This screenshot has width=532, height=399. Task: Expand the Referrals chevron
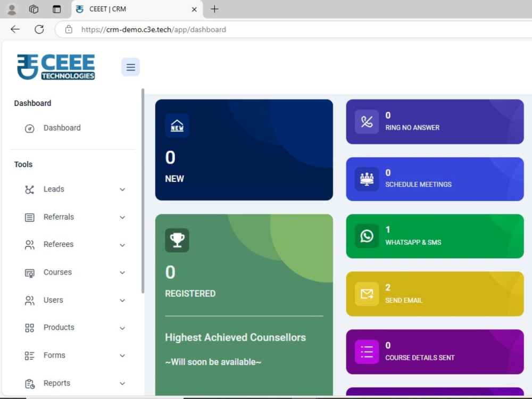[122, 218]
